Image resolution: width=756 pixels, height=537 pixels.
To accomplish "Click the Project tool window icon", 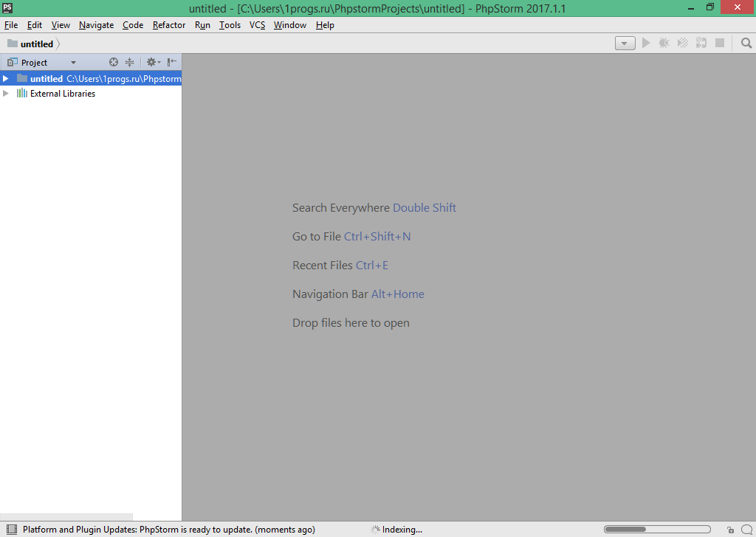I will click(x=13, y=62).
